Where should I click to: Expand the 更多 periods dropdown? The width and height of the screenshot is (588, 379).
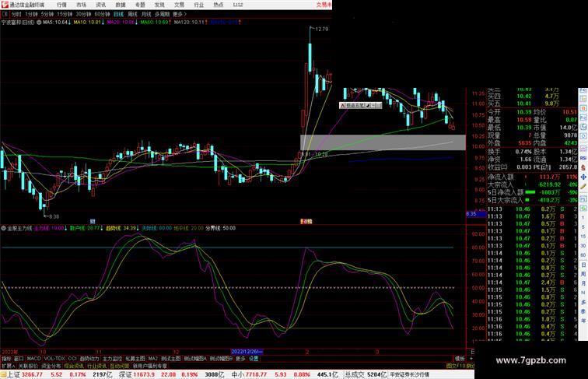(x=179, y=14)
